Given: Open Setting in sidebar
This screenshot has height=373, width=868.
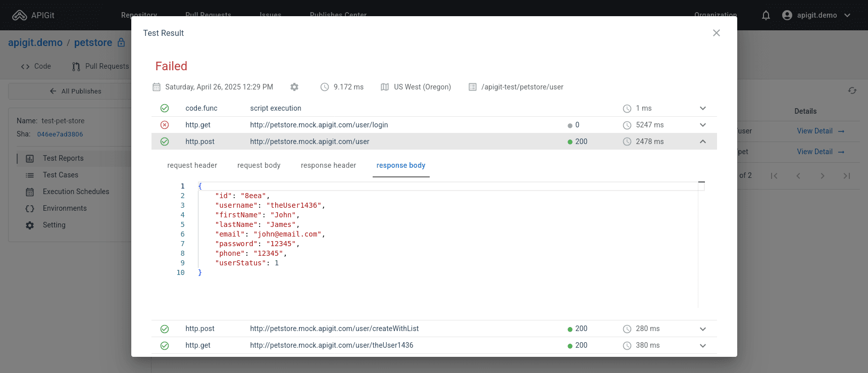Looking at the screenshot, I should (x=54, y=225).
